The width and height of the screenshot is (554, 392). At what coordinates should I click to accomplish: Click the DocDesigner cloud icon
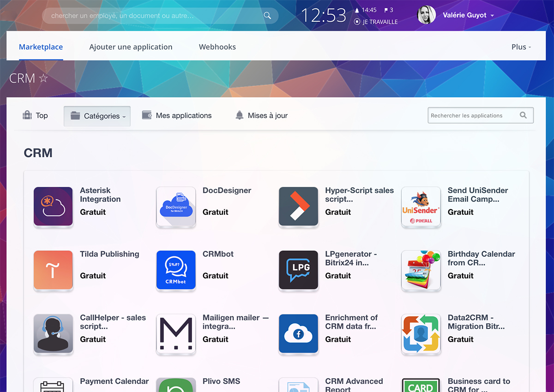(176, 206)
